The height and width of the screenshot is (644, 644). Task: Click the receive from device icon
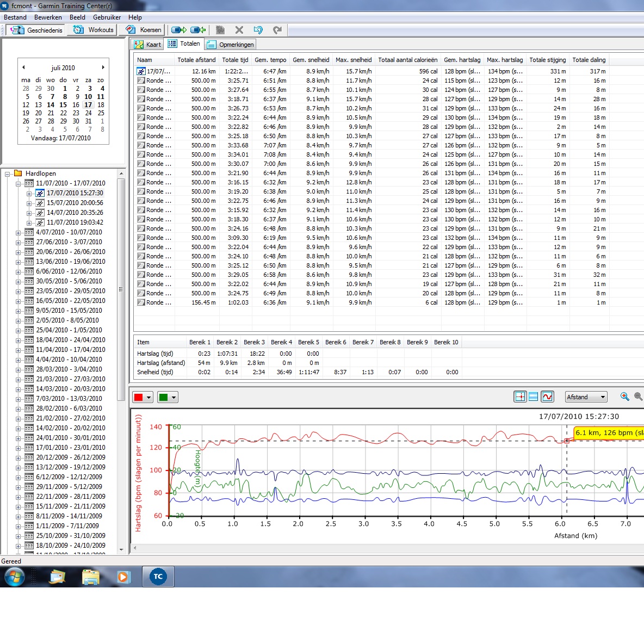199,30
